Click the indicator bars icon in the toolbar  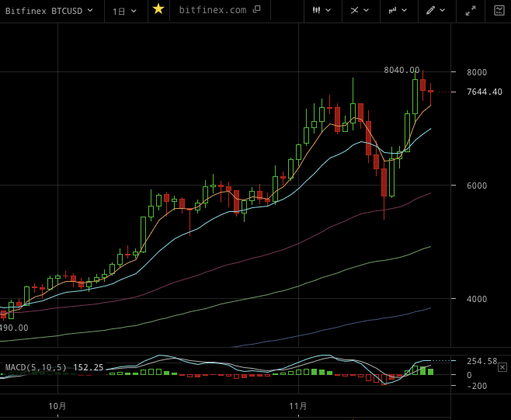(x=392, y=10)
